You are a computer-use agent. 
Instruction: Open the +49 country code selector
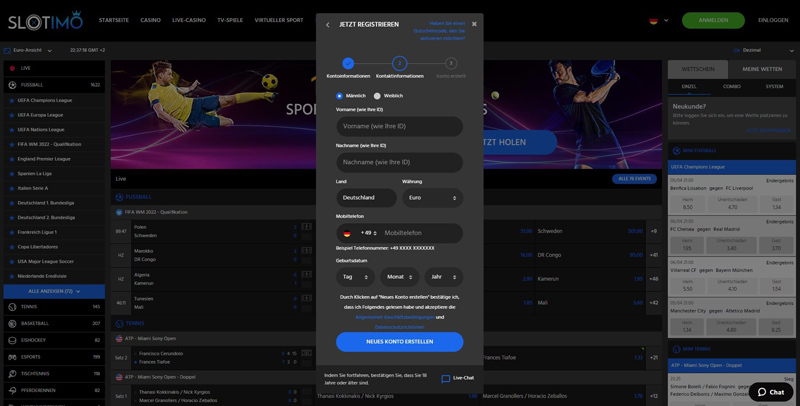pyautogui.click(x=368, y=233)
